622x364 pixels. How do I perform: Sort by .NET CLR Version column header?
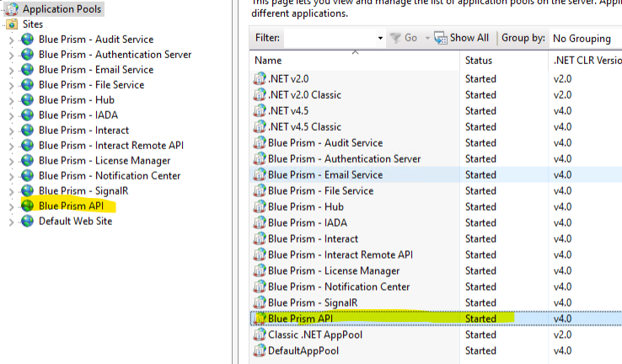pos(586,61)
